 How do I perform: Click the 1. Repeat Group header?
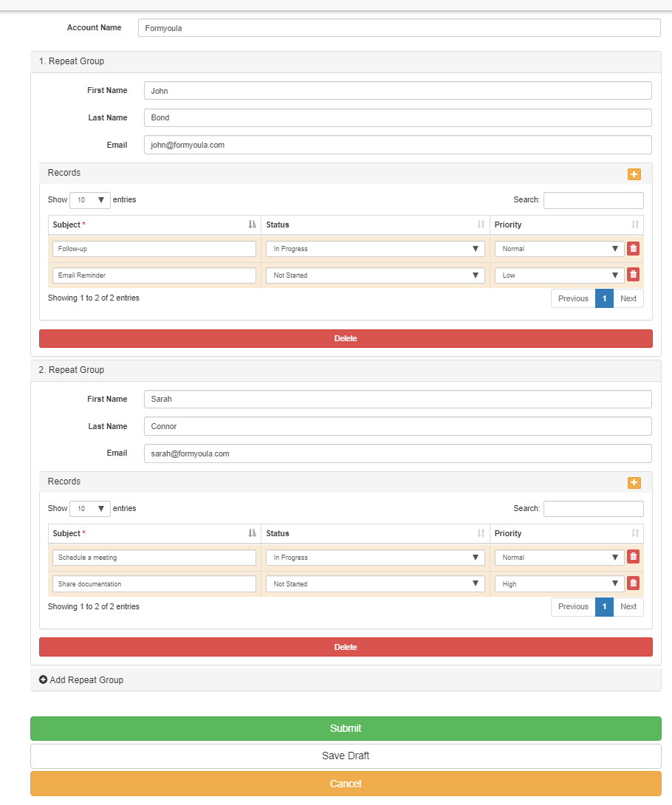pos(346,61)
